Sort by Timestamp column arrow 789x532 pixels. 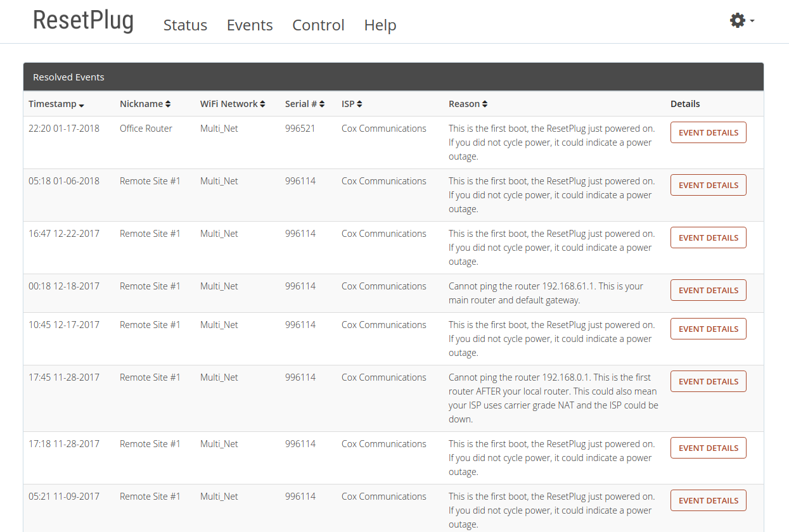(x=82, y=105)
